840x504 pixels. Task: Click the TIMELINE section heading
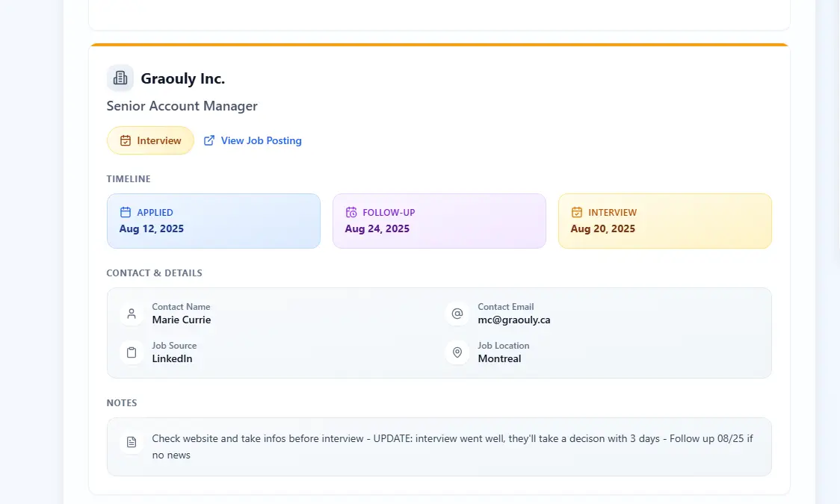(129, 179)
